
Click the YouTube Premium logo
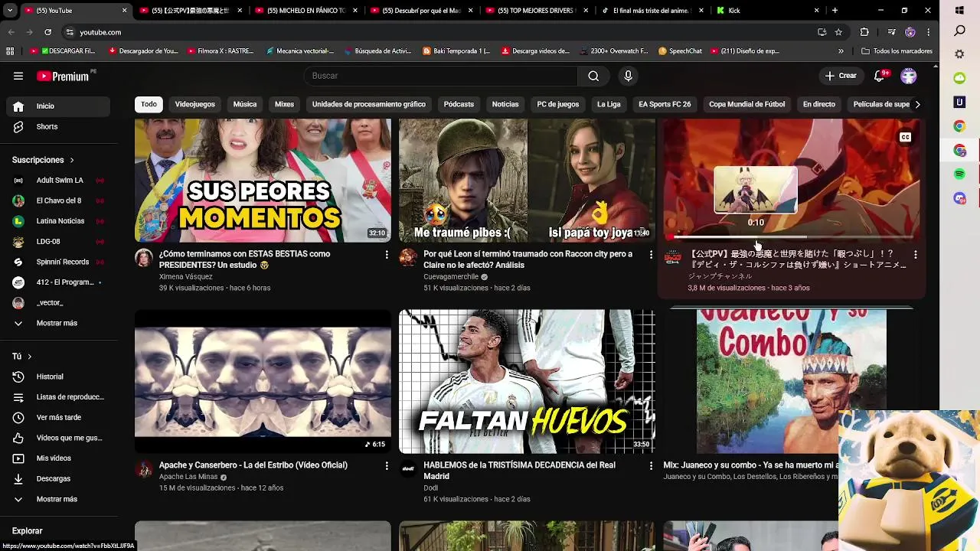tap(64, 76)
